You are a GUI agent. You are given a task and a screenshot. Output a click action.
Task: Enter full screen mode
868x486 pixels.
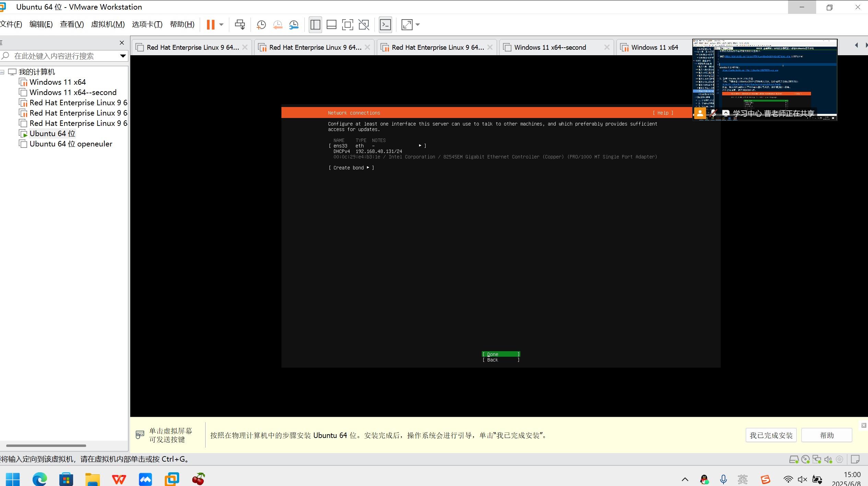coord(348,24)
